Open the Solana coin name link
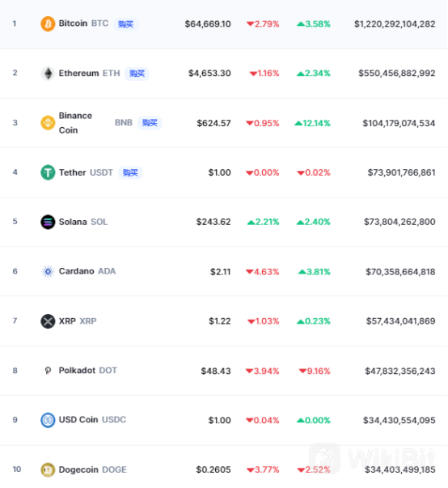The width and height of the screenshot is (448, 488). pyautogui.click(x=73, y=222)
